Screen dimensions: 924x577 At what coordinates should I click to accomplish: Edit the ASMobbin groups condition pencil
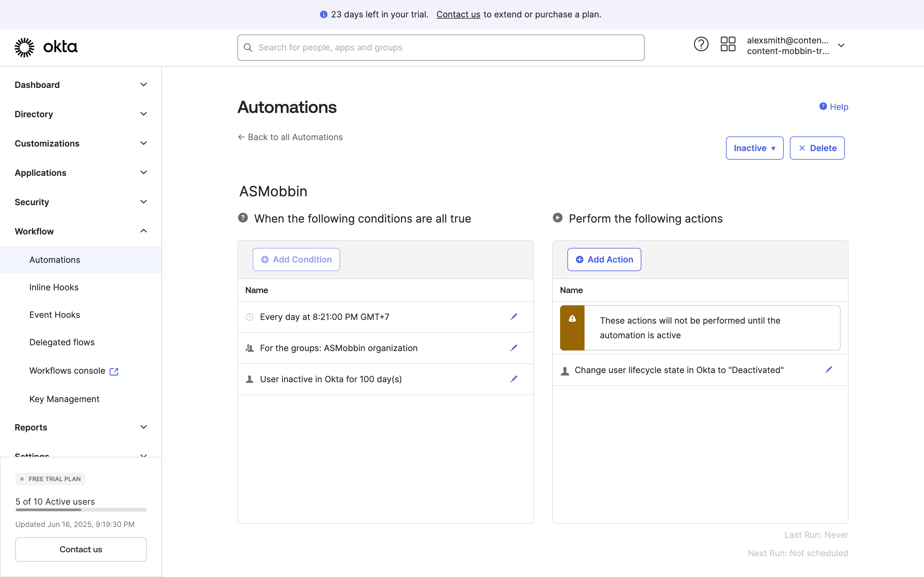514,348
